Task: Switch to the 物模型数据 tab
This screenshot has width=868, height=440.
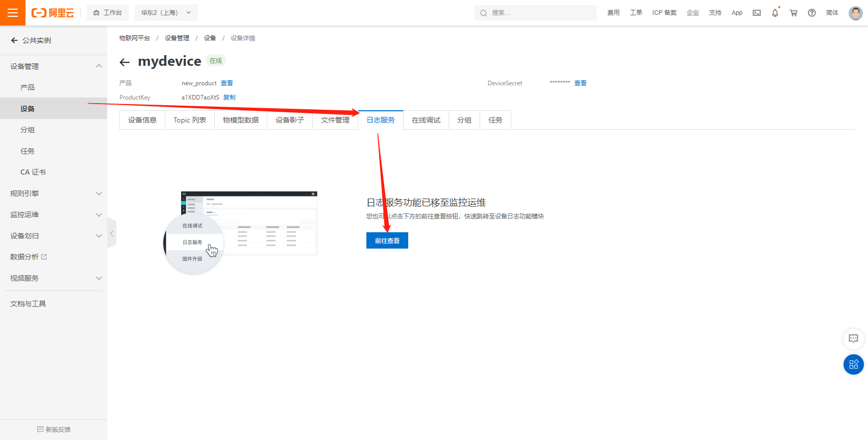Action: pos(241,120)
